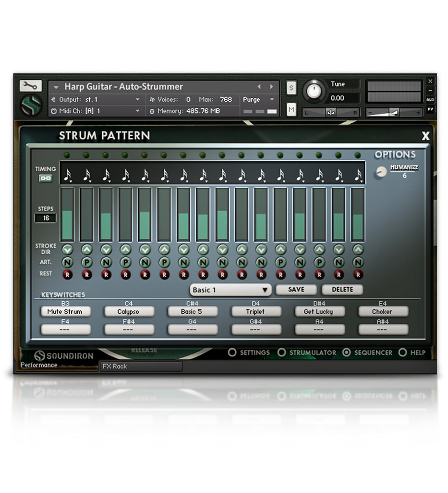Change articulation P on step six
Viewport: 448px width, 493px height.
[164, 262]
